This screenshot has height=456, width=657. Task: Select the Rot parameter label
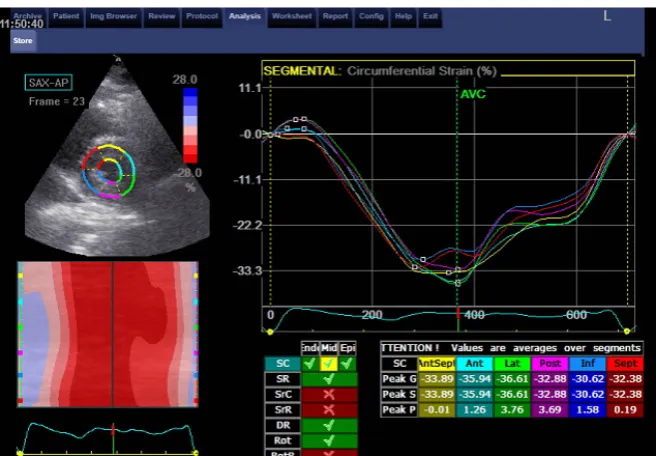coord(283,441)
